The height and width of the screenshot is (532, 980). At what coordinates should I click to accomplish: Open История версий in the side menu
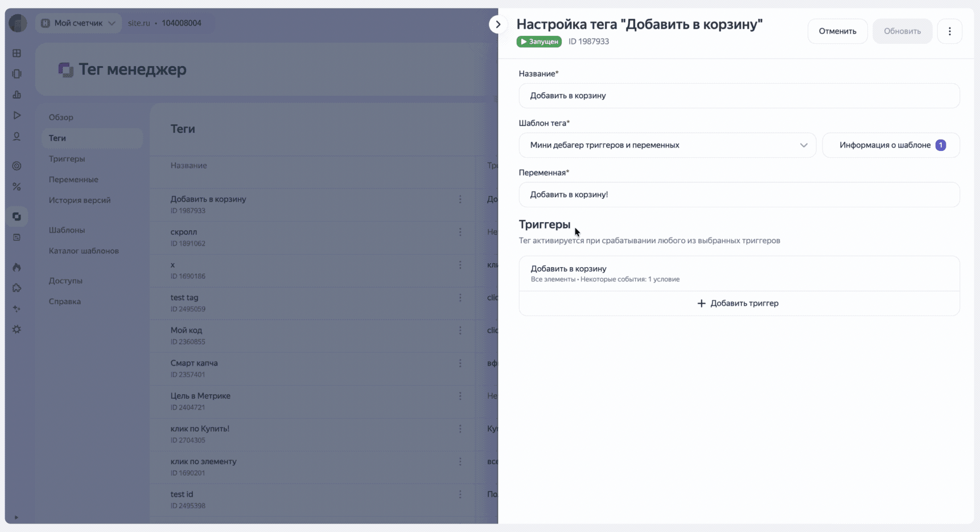80,200
